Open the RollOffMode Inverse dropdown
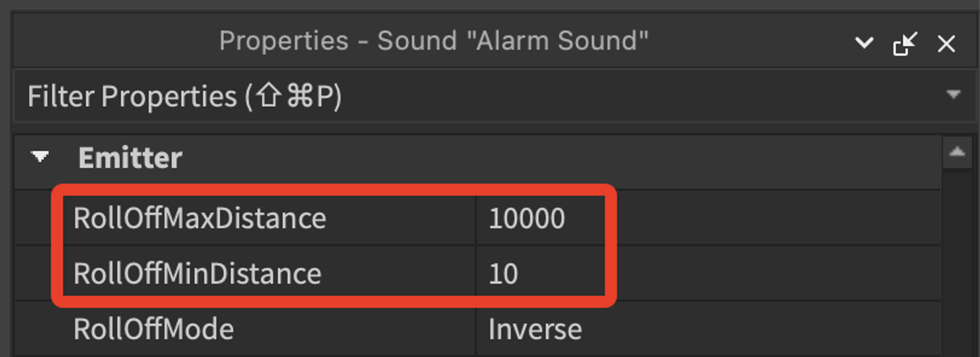Viewport: 980px width, 357px height. 707,329
